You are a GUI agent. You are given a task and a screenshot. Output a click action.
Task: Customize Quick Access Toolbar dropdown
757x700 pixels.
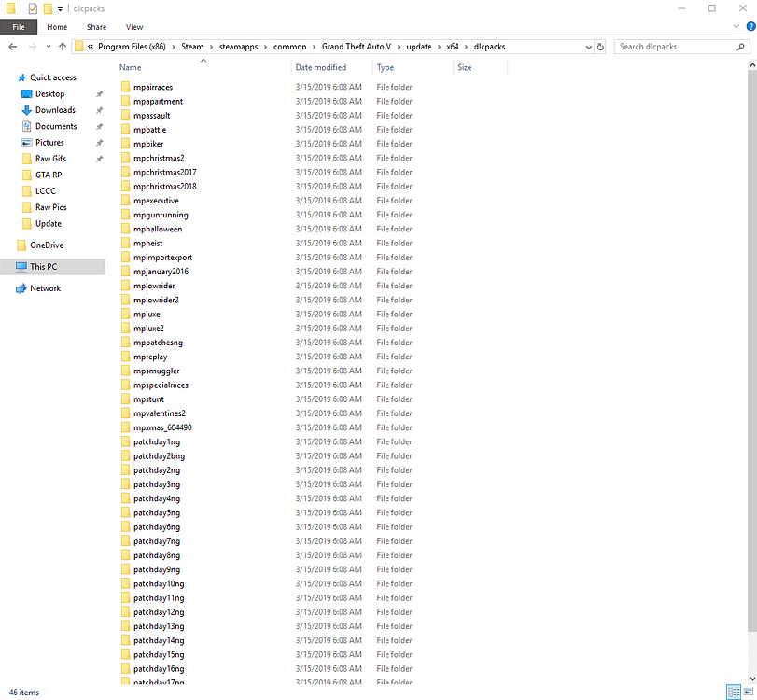point(60,8)
